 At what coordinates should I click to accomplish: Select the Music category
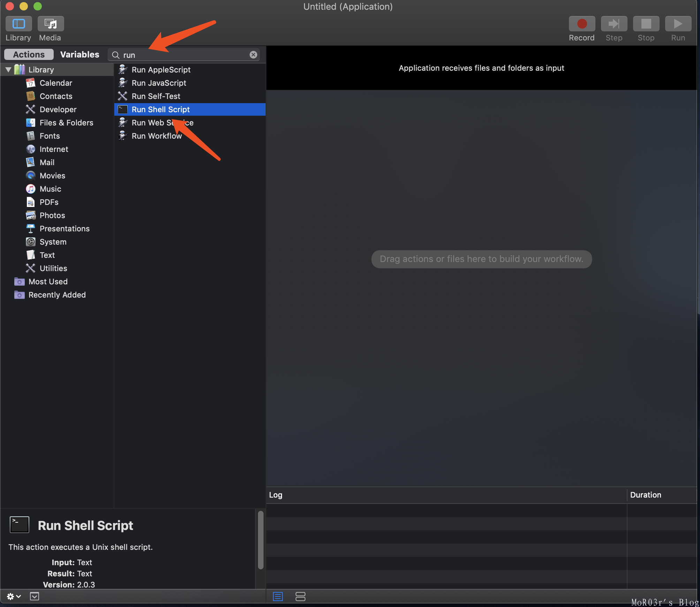pyautogui.click(x=57, y=189)
